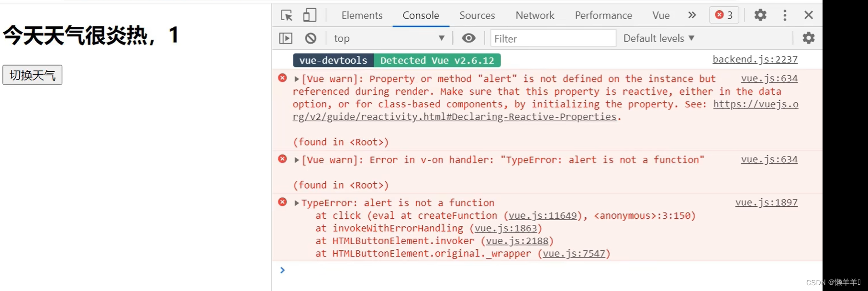Screen dimensions: 868x291
Task: Click the console Filter input field
Action: (553, 38)
